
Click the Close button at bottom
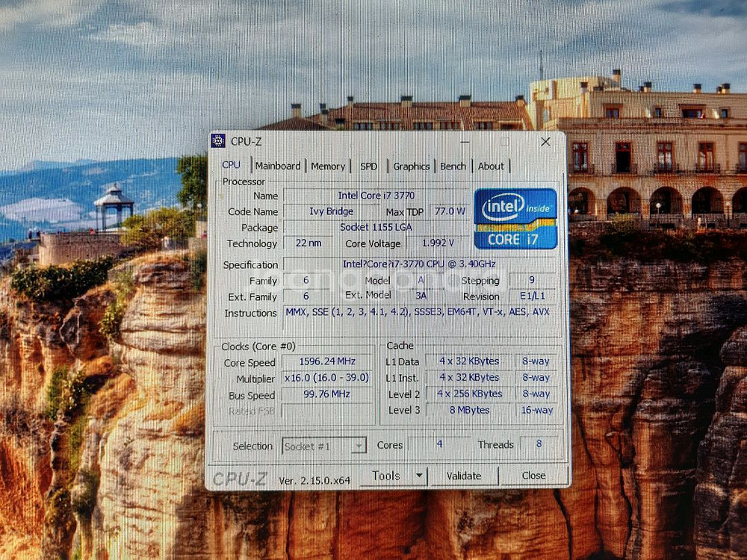[533, 475]
